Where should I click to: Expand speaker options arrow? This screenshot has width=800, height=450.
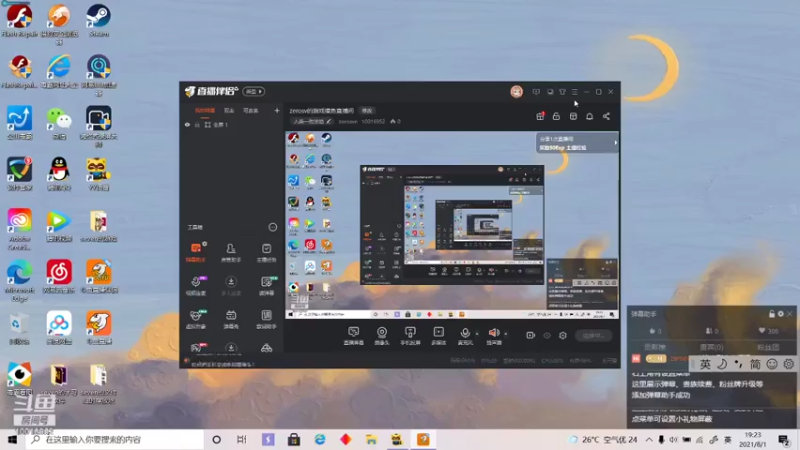click(506, 334)
